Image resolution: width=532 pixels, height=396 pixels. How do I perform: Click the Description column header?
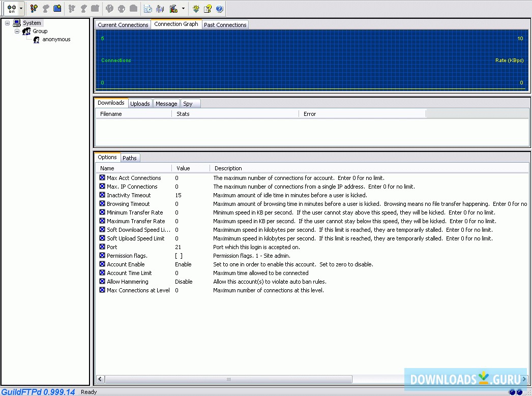pyautogui.click(x=228, y=168)
